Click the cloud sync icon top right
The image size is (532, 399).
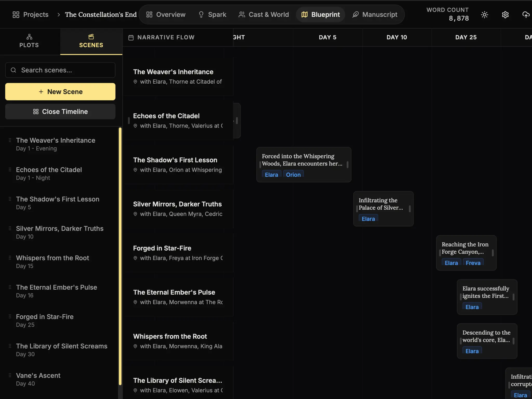point(525,15)
